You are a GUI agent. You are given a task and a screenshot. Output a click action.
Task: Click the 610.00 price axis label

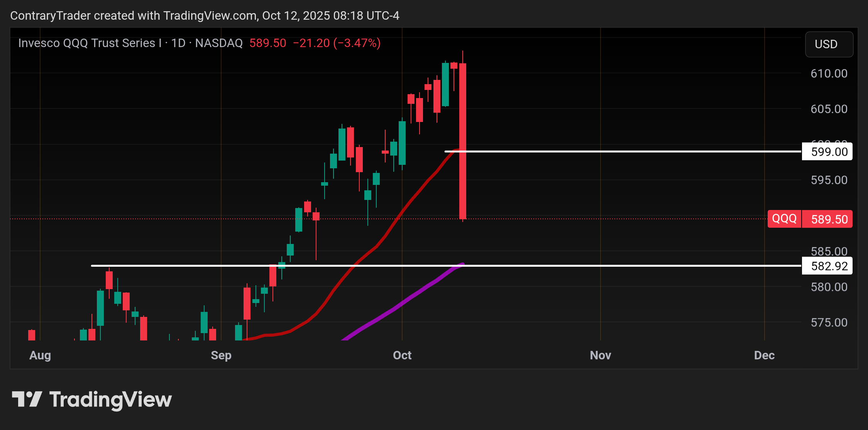tap(829, 73)
